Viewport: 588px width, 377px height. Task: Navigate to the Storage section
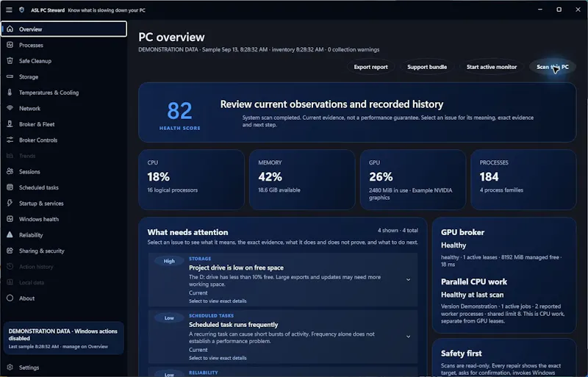click(x=64, y=76)
